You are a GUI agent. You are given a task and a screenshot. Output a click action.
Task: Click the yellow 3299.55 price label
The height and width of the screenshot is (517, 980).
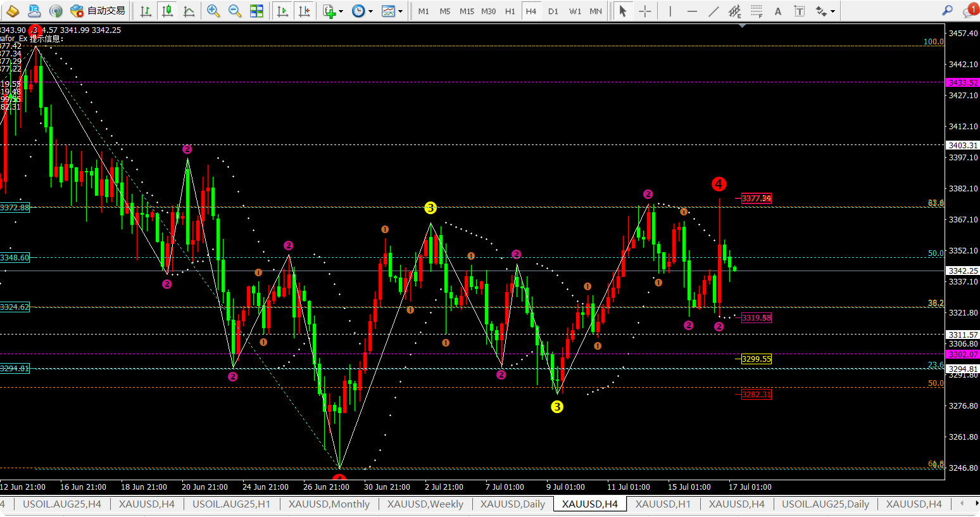tap(757, 359)
